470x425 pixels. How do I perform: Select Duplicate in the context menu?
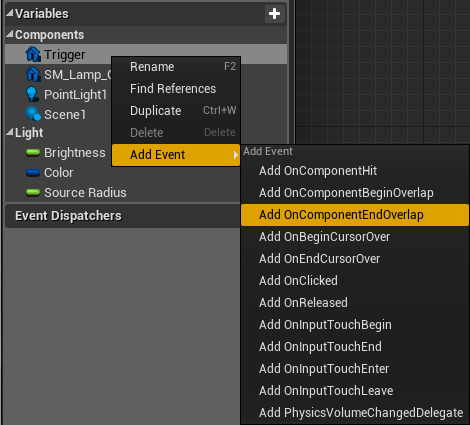coord(176,111)
